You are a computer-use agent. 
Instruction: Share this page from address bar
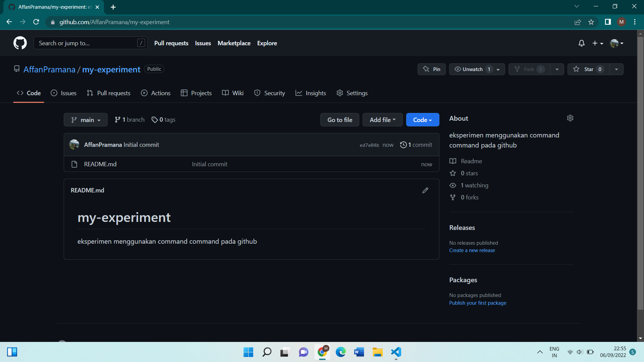click(578, 22)
